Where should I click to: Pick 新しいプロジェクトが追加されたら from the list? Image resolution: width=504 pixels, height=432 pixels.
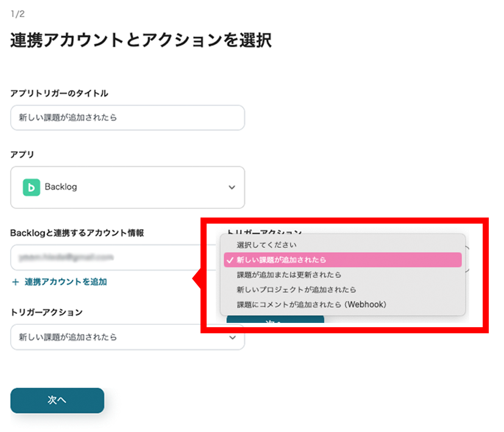pyautogui.click(x=296, y=289)
